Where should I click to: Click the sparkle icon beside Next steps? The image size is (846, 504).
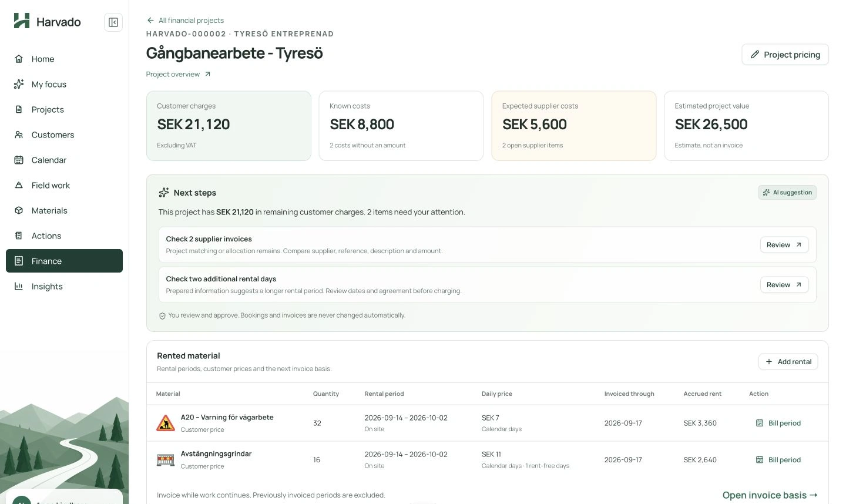164,193
